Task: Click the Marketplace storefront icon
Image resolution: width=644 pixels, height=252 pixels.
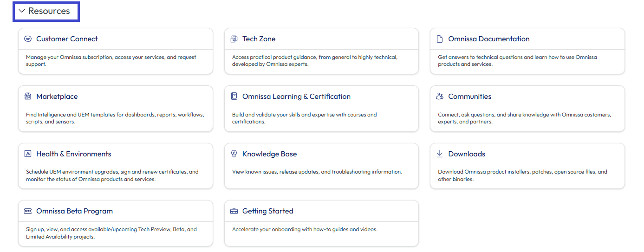Action: pos(28,97)
